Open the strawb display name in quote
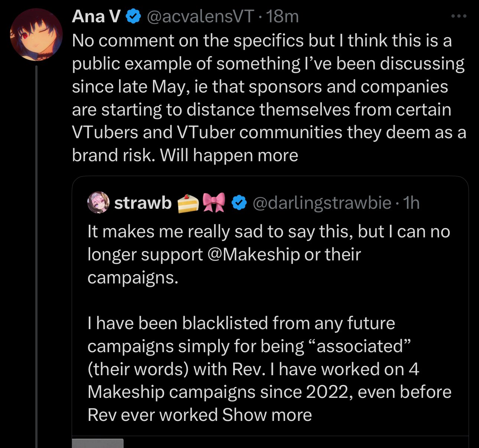 coord(143,203)
